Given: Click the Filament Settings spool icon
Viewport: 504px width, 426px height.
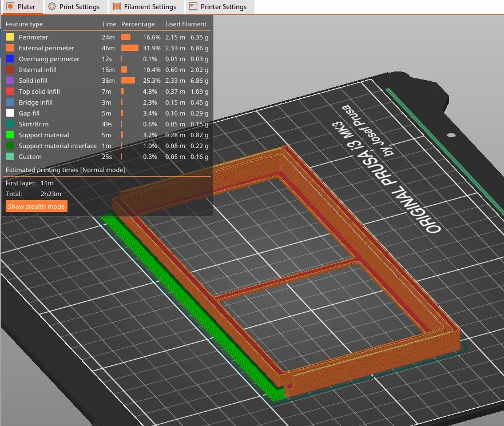Looking at the screenshot, I should (x=116, y=6).
